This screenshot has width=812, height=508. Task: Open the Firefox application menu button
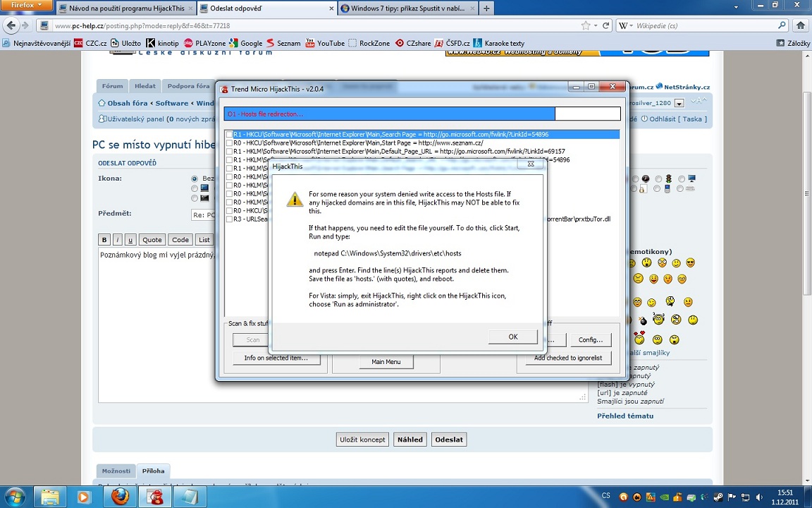26,5
